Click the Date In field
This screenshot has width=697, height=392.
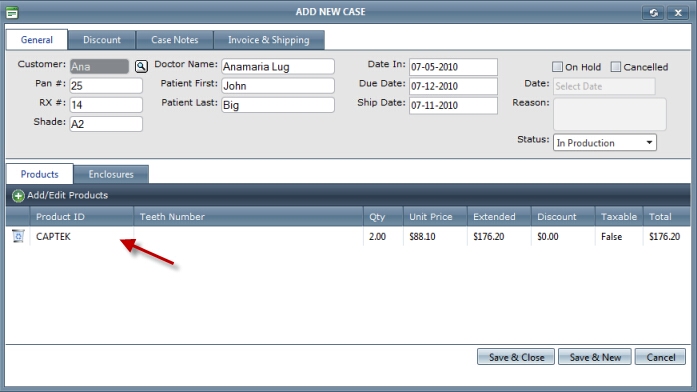coord(453,67)
